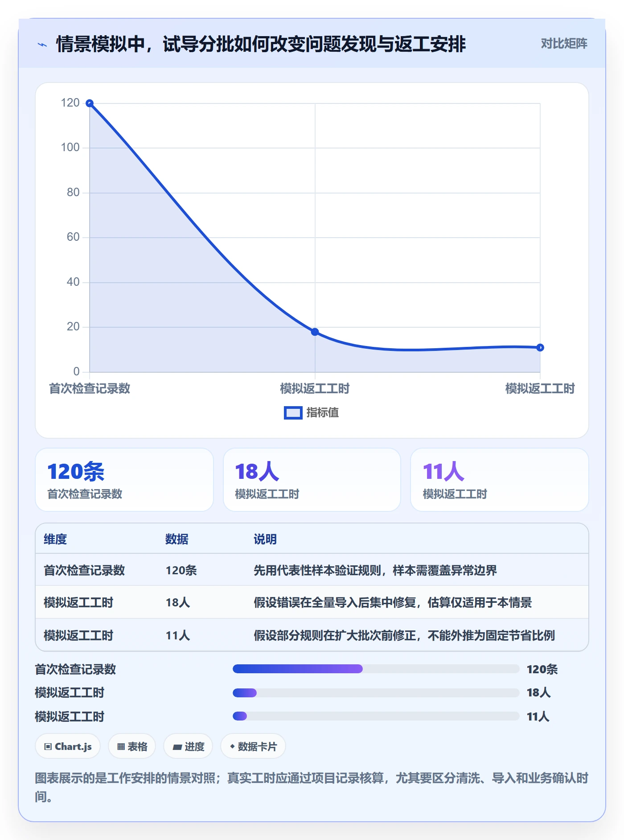Select the card title about 试导分批
The width and height of the screenshot is (624, 840).
[261, 44]
